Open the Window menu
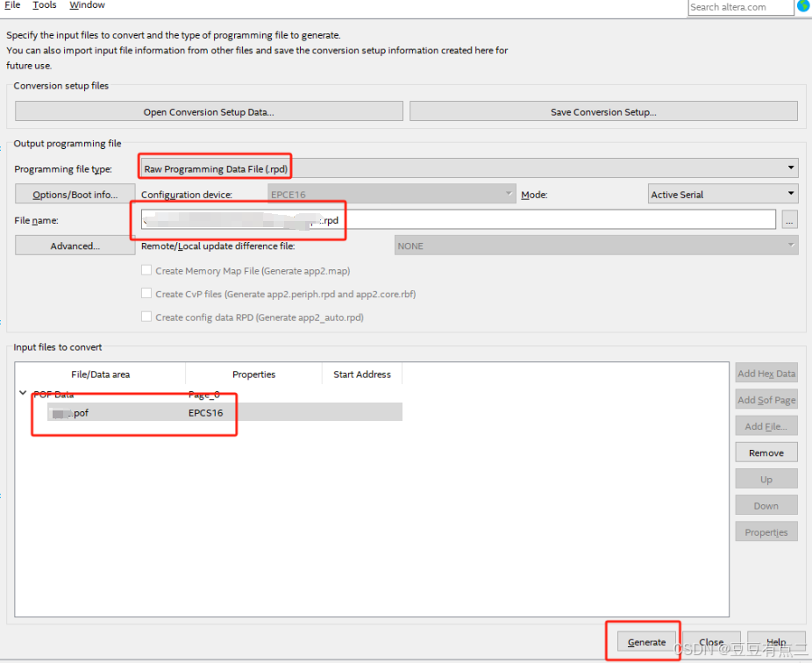The height and width of the screenshot is (663, 812). pos(87,4)
